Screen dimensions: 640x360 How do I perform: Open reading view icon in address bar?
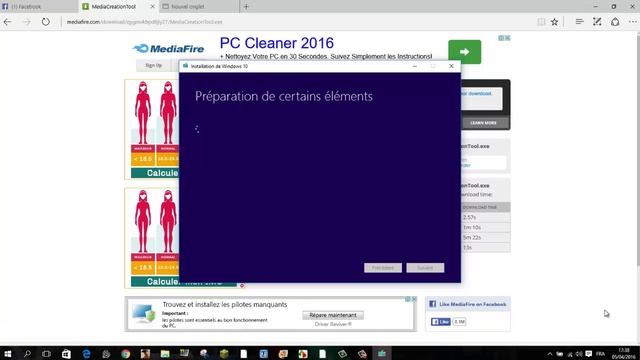tap(541, 22)
